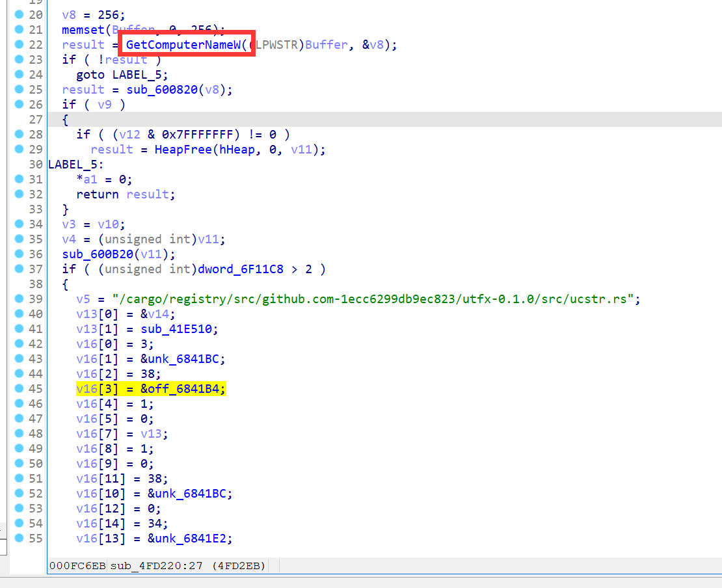Viewport: 722px width, 588px height.
Task: Click v9 condition on line 26
Action: pyautogui.click(x=105, y=105)
